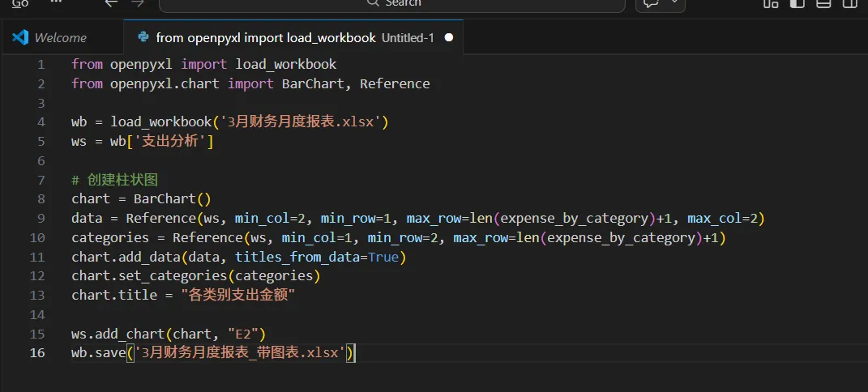Click the "E2" string on line 15
Viewport: 868px width, 392px height.
click(x=243, y=334)
